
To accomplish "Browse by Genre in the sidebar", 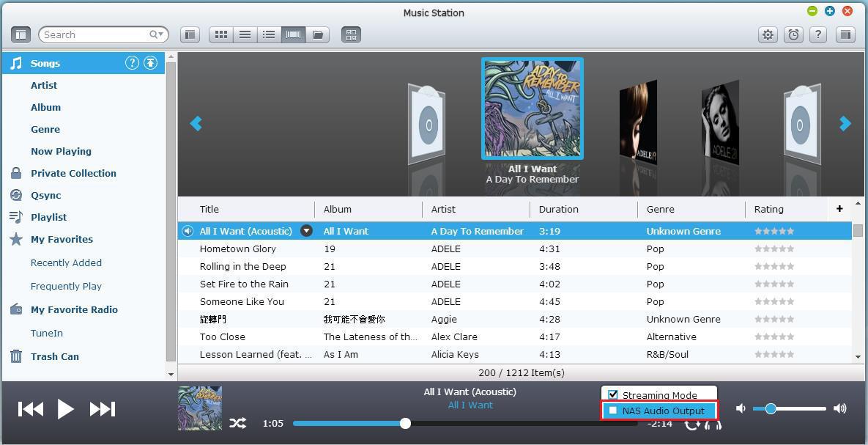I will pyautogui.click(x=45, y=129).
